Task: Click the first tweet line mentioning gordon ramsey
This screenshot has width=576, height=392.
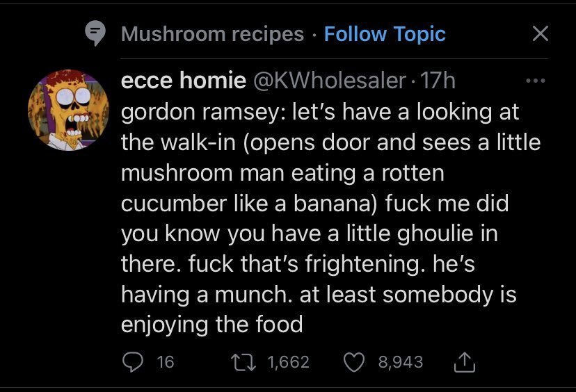Action: point(320,112)
